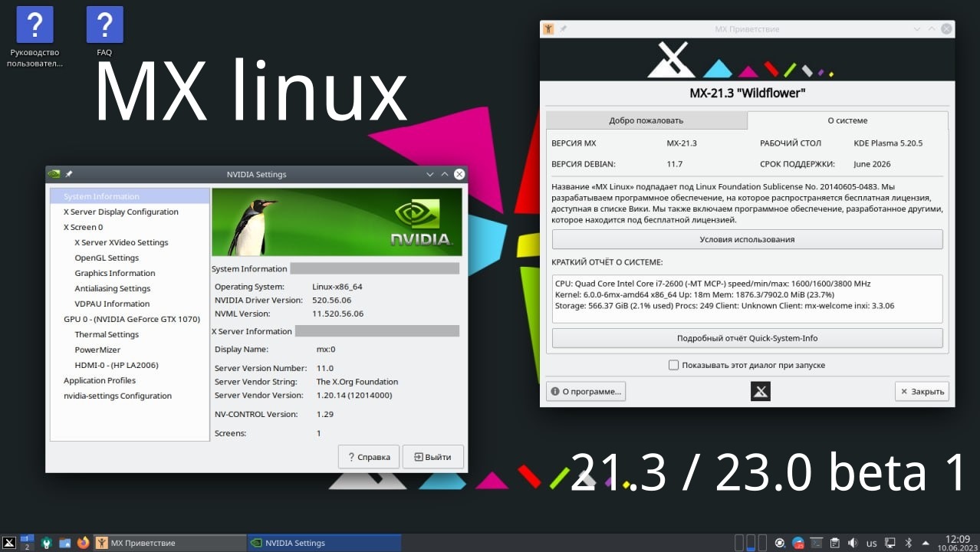Click the clock showing 12:09
The image size is (980, 552).
(x=959, y=543)
